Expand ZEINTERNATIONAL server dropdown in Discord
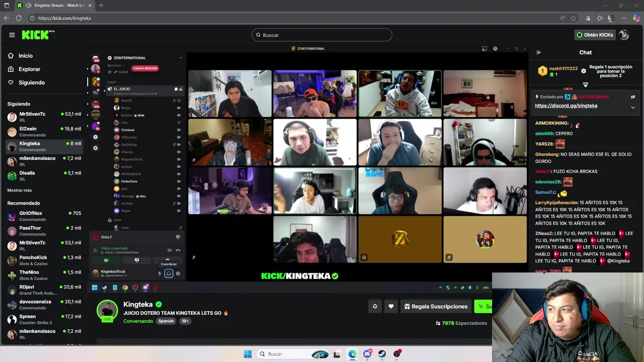This screenshot has width=644, height=362. point(181,58)
